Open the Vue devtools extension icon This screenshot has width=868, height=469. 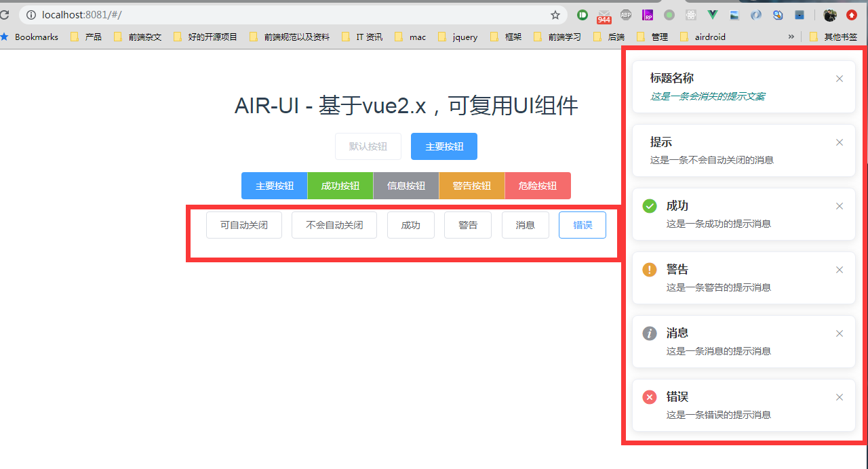[713, 15]
